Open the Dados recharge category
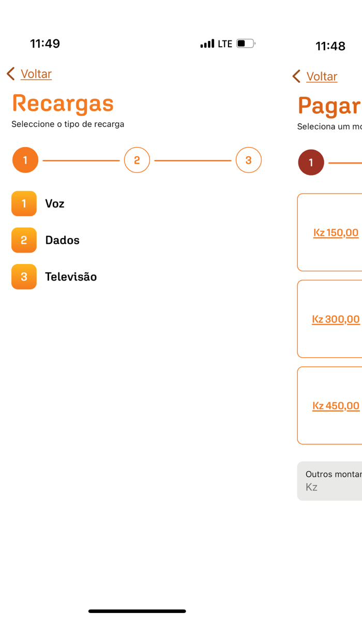Image resolution: width=362 pixels, height=644 pixels. 63,240
